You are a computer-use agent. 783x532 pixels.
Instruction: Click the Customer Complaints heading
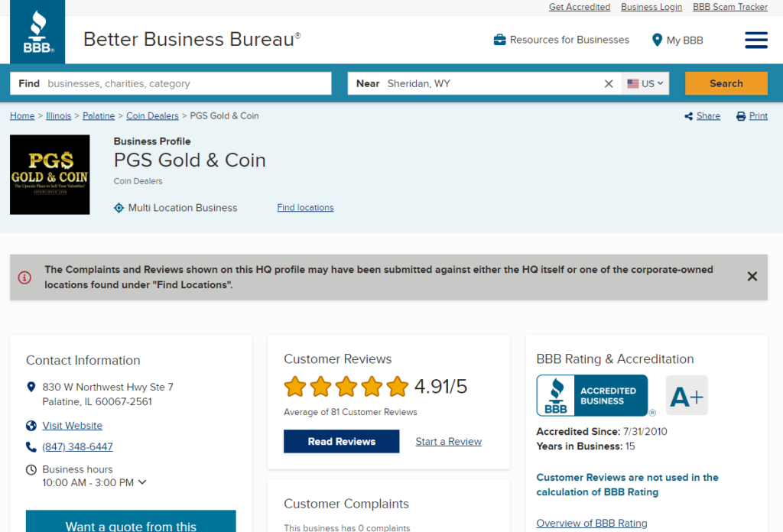(x=346, y=504)
